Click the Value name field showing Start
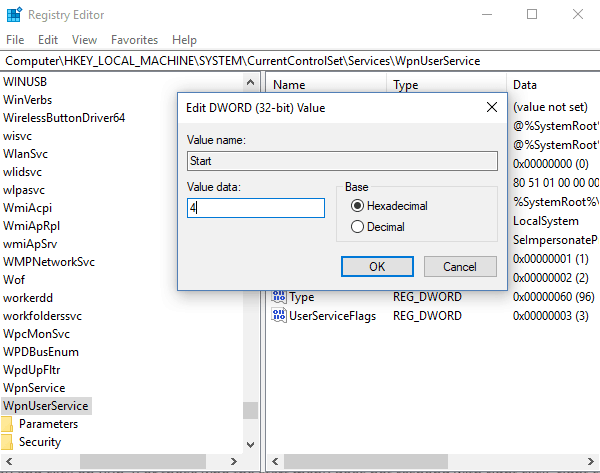Image resolution: width=600 pixels, height=473 pixels. coord(342,161)
